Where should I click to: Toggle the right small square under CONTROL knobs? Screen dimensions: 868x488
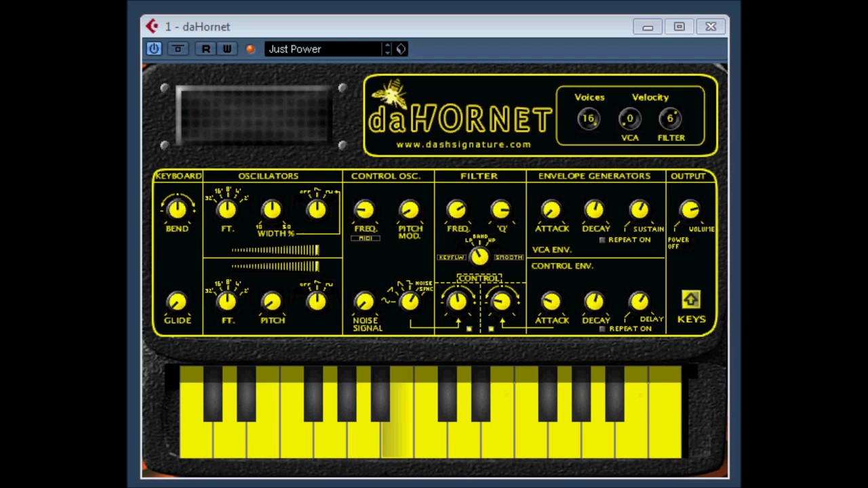(491, 329)
